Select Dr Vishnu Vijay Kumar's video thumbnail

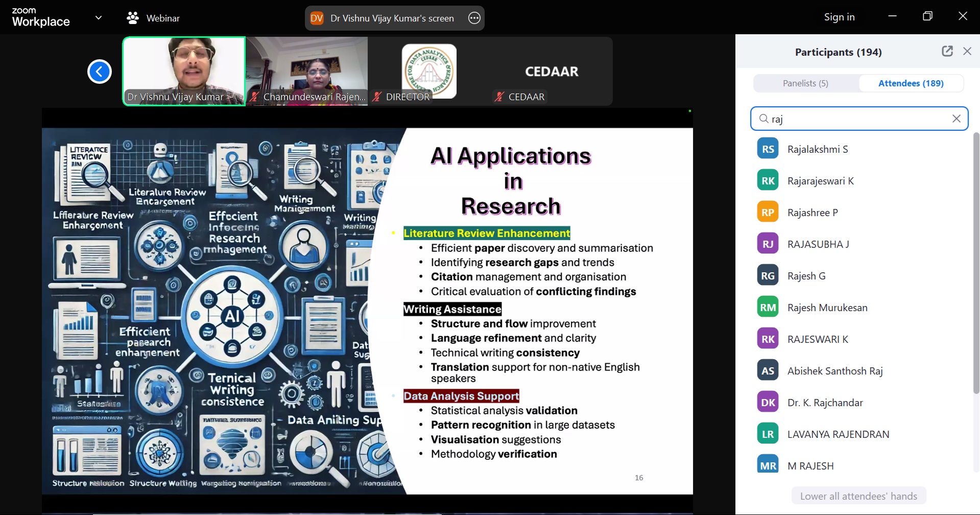(184, 71)
